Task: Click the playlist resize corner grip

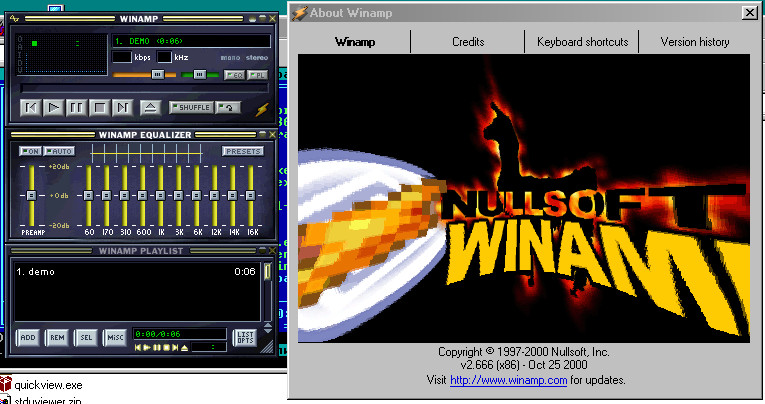Action: tap(267, 346)
